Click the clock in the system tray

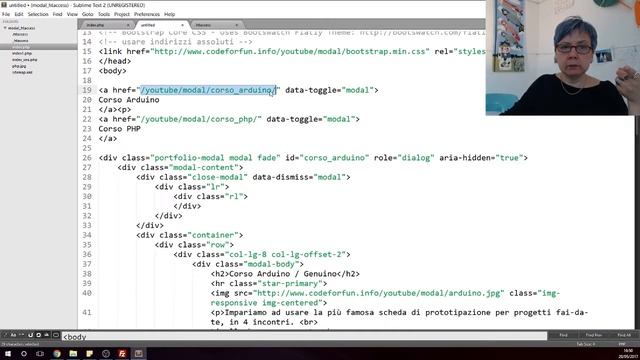click(629, 353)
